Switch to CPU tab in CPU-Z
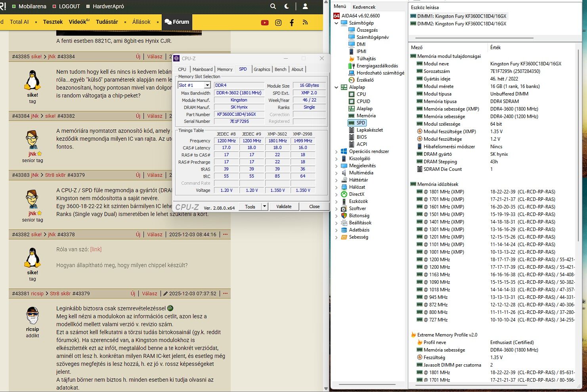The width and height of the screenshot is (587, 392). pos(182,69)
